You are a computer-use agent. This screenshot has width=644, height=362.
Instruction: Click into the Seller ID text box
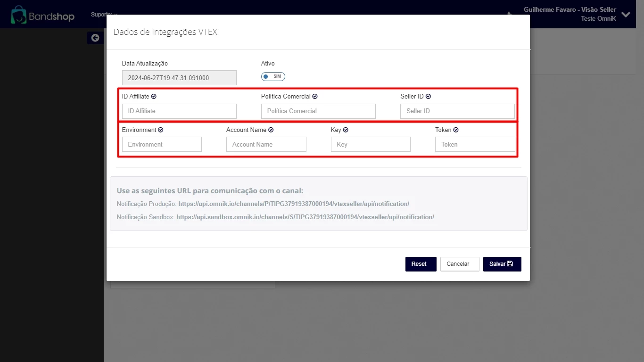(x=457, y=111)
